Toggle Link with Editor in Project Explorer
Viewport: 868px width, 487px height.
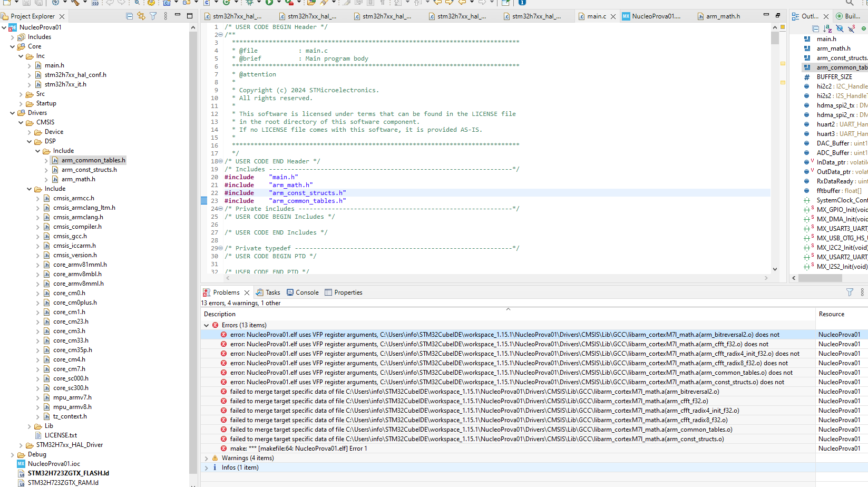coord(141,16)
